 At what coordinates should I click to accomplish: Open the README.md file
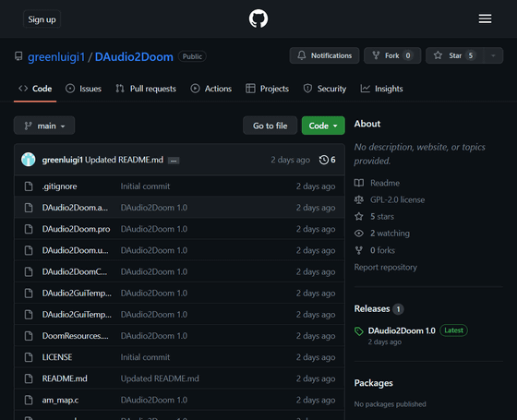tap(65, 378)
